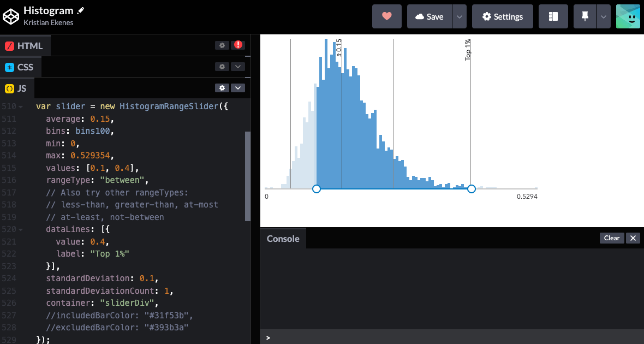Viewport: 644px width, 344px height.
Task: Collapse the JS panel with its chevron
Action: coord(238,87)
